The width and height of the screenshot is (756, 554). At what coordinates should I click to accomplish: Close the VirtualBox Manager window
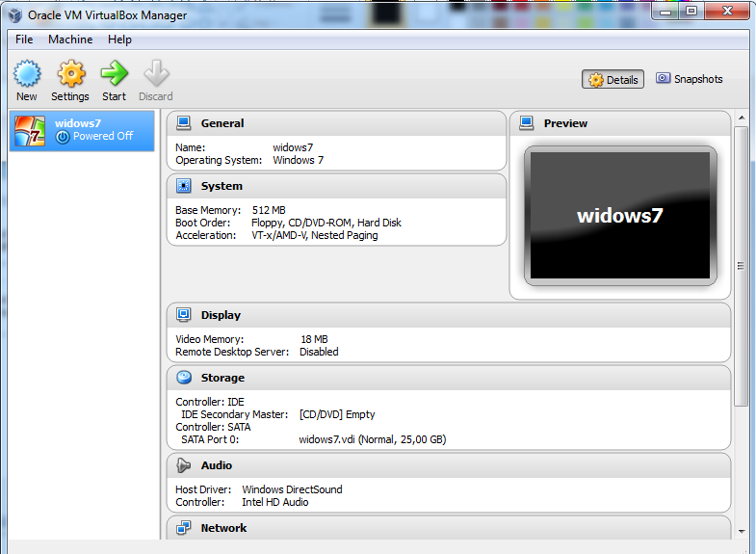[727, 12]
